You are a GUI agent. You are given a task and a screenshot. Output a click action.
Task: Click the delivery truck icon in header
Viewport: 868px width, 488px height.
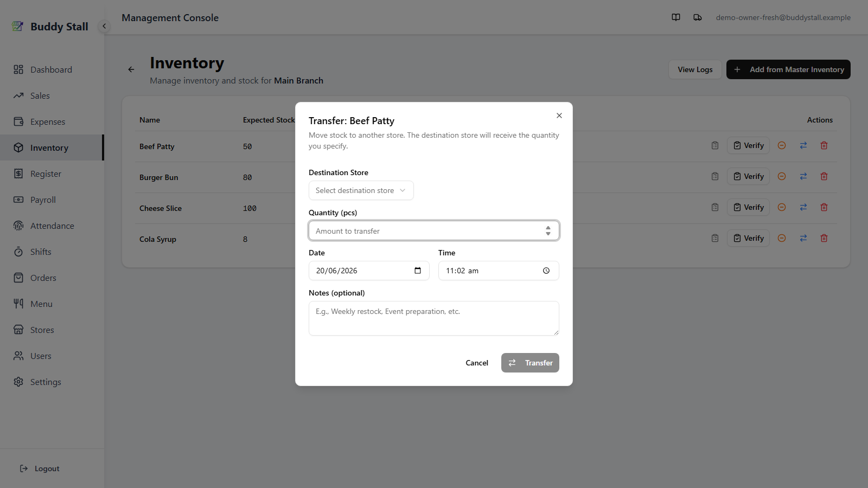click(698, 17)
